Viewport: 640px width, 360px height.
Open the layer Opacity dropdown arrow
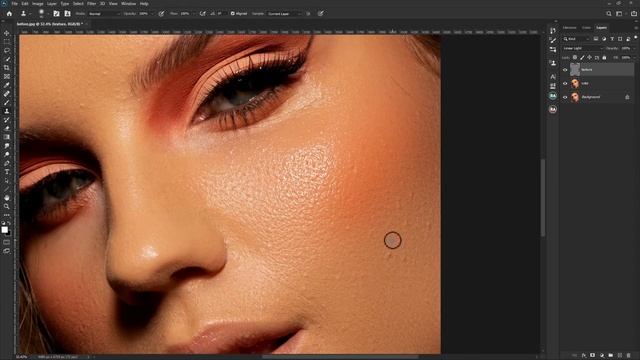[x=633, y=48]
